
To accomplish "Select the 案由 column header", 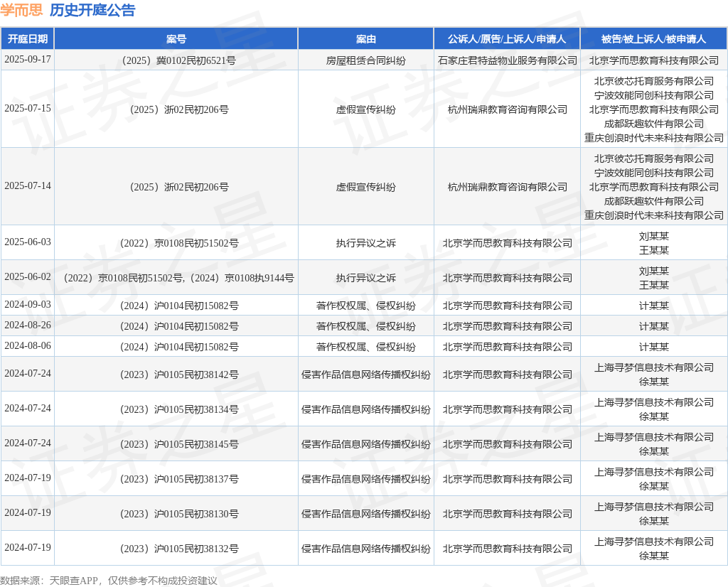I will tap(366, 39).
